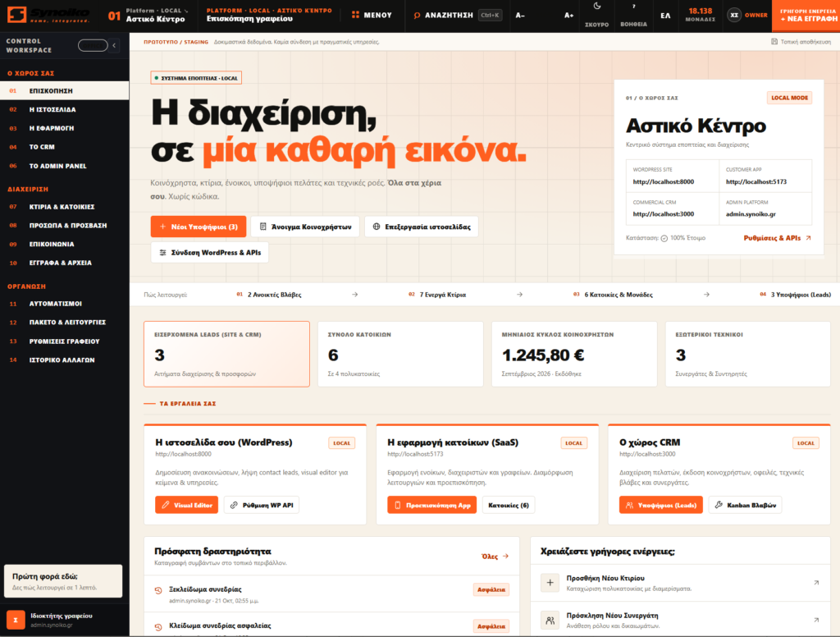Switch language with ΕΛ button

pos(665,16)
